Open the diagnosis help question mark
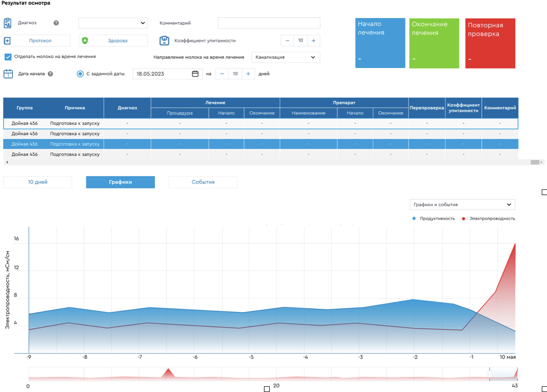Viewport: 547px width, 392px height. pos(56,23)
